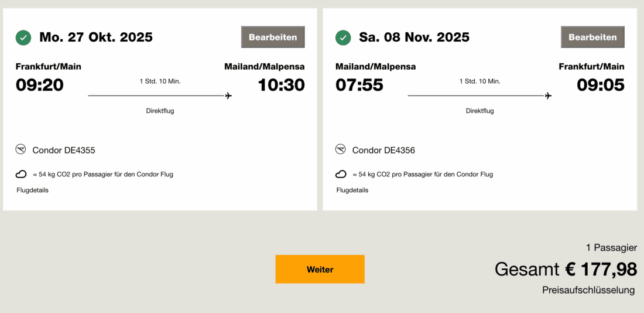
Task: Click the airplane icon on the Frankfurt–Mailand route line
Action: pyautogui.click(x=228, y=96)
